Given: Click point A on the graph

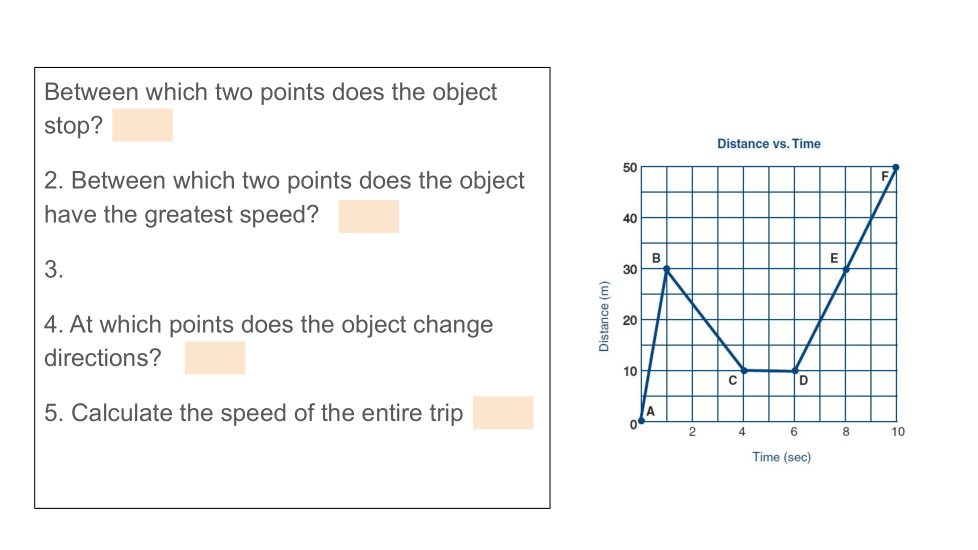Looking at the screenshot, I should click(641, 420).
